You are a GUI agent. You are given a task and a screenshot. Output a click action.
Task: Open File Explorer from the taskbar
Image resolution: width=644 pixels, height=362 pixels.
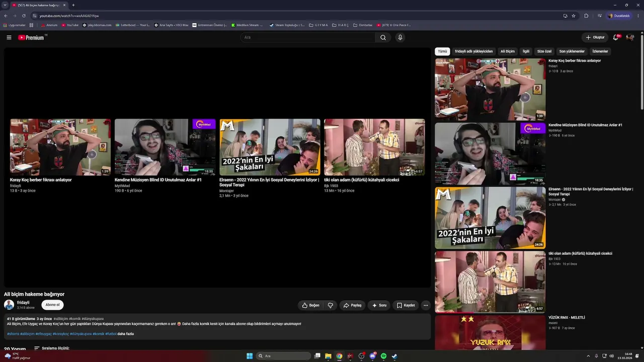click(x=328, y=356)
